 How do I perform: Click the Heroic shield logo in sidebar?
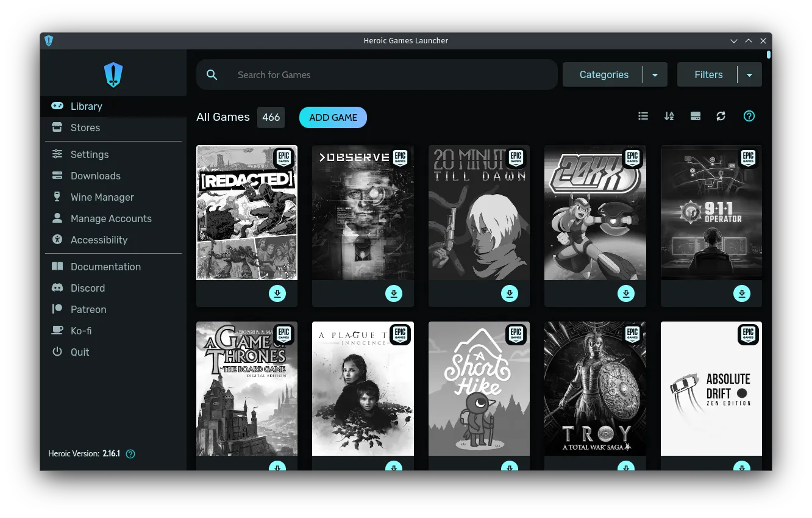pyautogui.click(x=113, y=75)
